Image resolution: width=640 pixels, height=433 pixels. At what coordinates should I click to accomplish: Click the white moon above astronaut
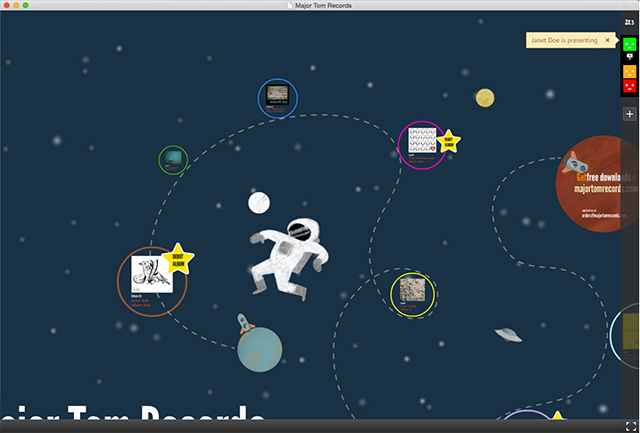pos(259,203)
